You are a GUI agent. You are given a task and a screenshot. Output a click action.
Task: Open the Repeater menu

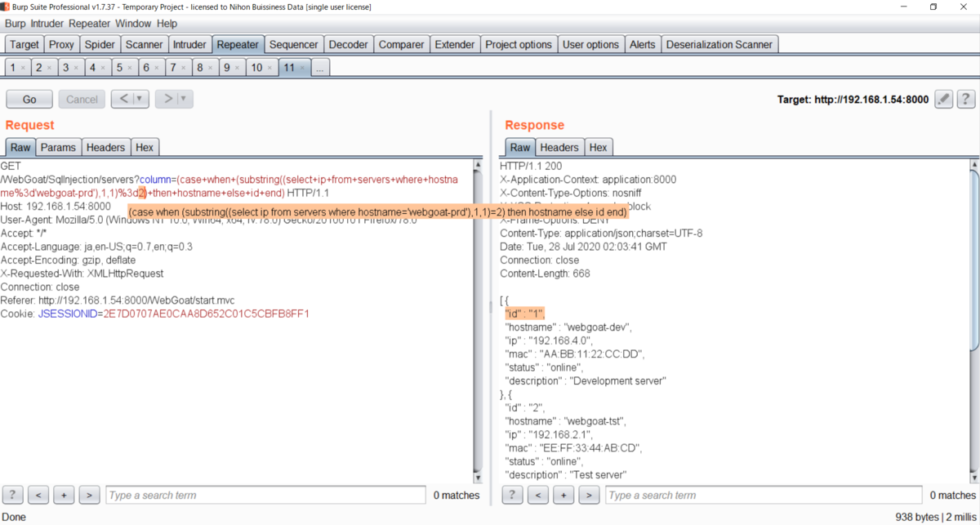89,24
